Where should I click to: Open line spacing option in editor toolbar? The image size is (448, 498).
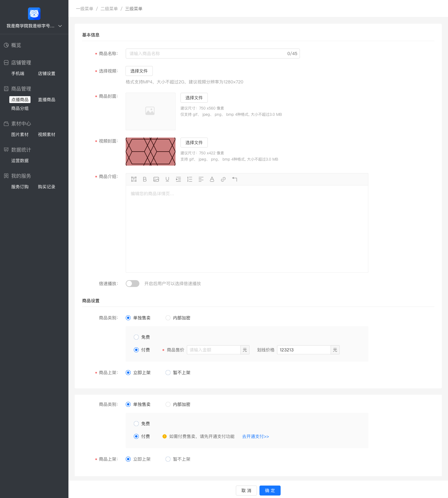189,179
